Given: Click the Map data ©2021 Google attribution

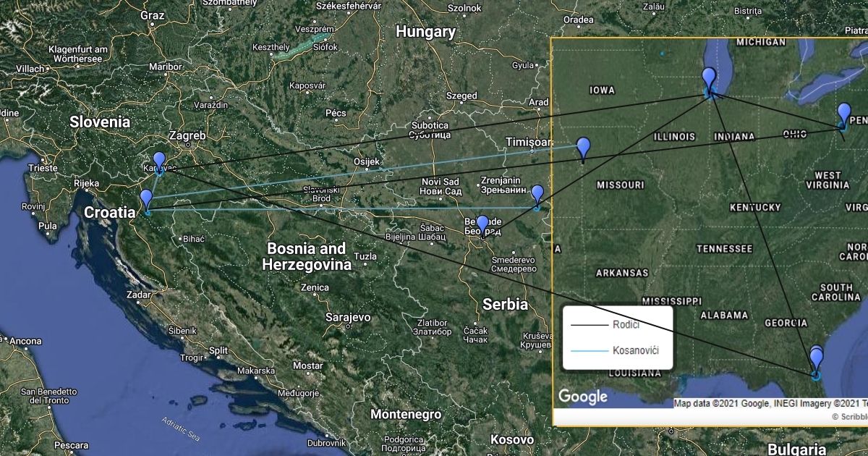Looking at the screenshot, I should pos(770,404).
